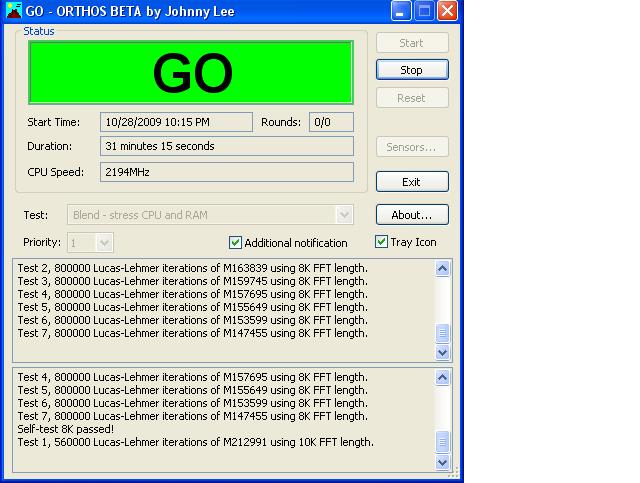Click the 'Test 1' M212991 10K FFT line
This screenshot has width=640, height=483.
coord(196,443)
